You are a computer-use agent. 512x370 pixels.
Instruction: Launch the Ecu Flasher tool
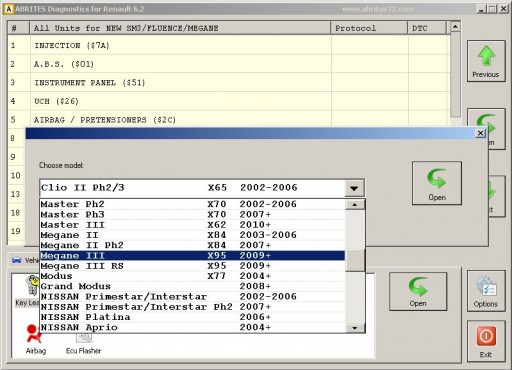click(83, 343)
